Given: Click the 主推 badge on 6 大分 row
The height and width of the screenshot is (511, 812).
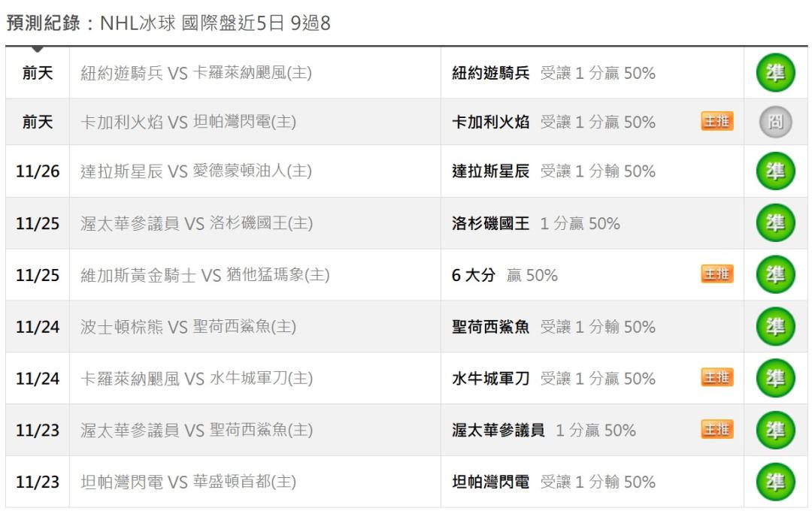Looking at the screenshot, I should click(x=717, y=274).
